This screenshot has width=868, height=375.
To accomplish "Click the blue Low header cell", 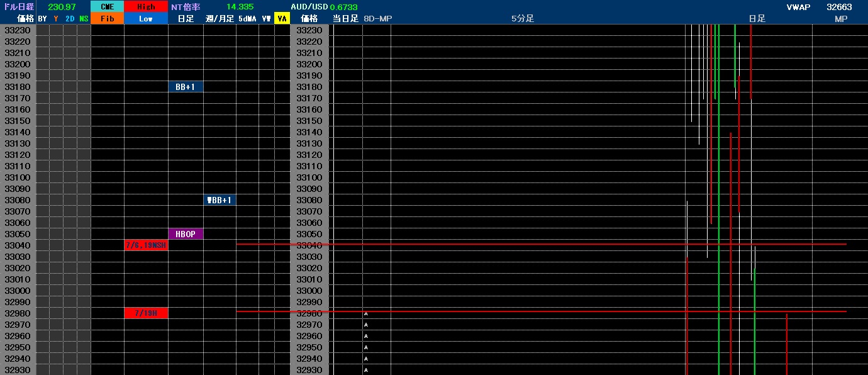I will (146, 19).
